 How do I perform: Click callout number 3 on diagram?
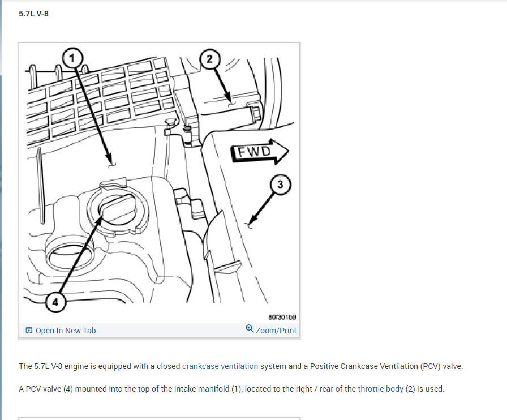280,185
